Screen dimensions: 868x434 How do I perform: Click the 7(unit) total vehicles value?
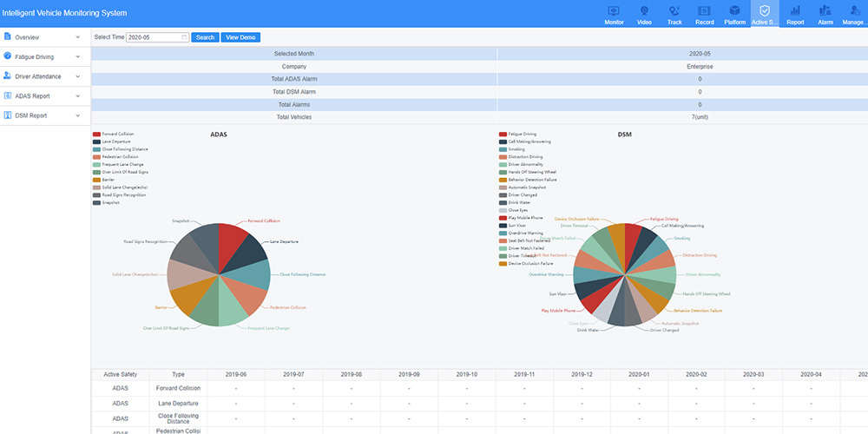click(699, 117)
